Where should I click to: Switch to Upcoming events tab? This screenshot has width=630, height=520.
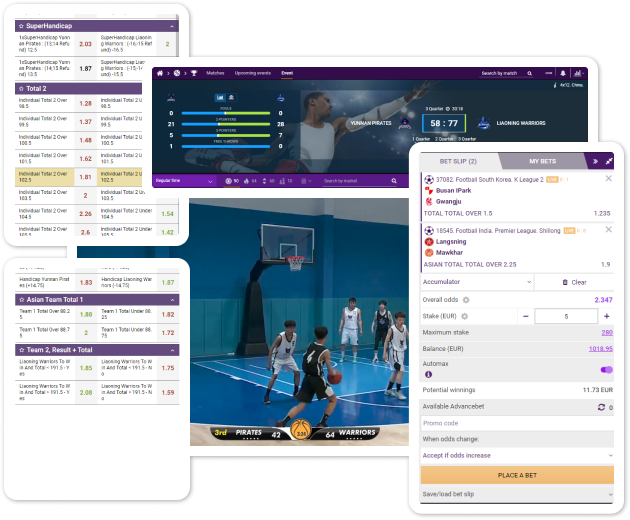[x=253, y=73]
